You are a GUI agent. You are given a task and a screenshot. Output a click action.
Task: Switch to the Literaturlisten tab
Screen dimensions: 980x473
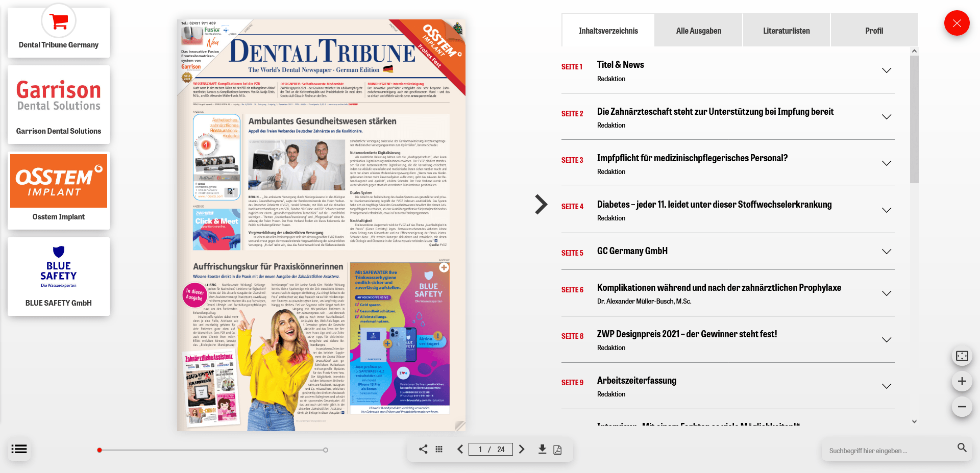click(786, 31)
